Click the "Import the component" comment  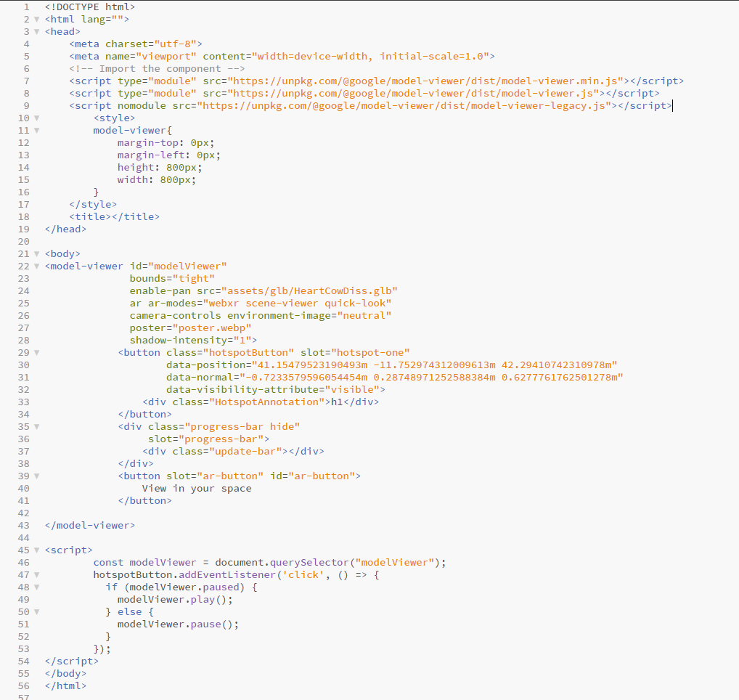click(157, 69)
